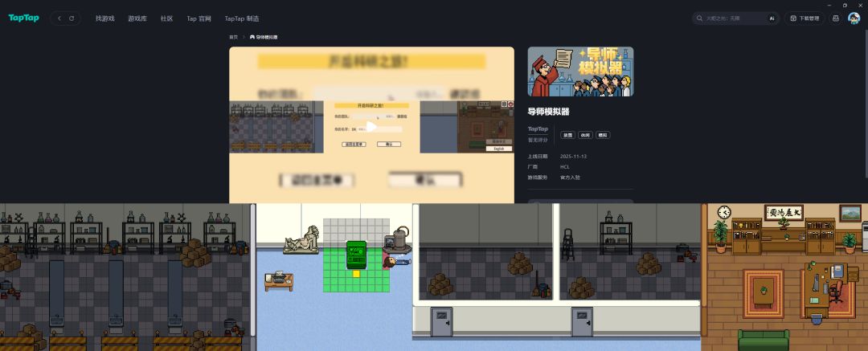Click the green computer server in the game
The height and width of the screenshot is (351, 868).
[357, 255]
